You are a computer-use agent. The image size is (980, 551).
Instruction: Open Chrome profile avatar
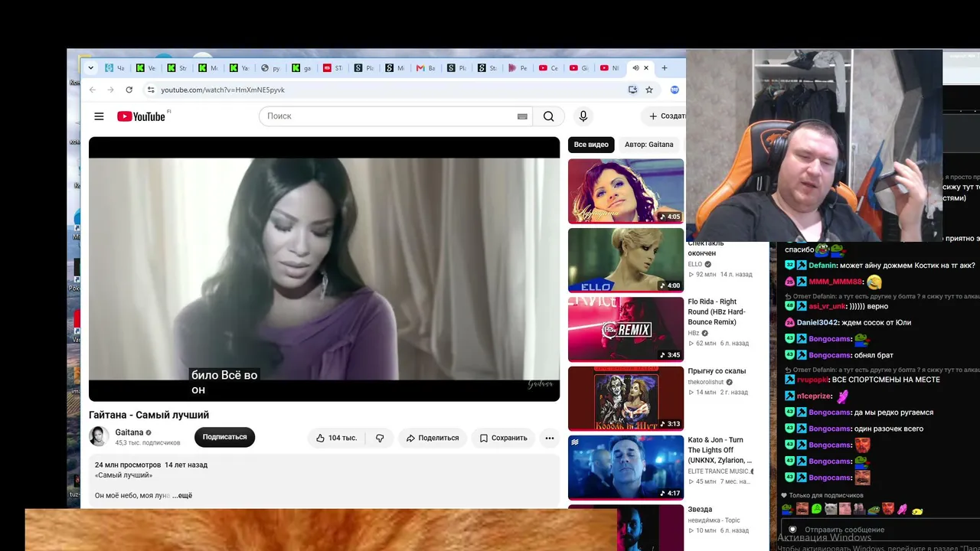[x=675, y=90]
